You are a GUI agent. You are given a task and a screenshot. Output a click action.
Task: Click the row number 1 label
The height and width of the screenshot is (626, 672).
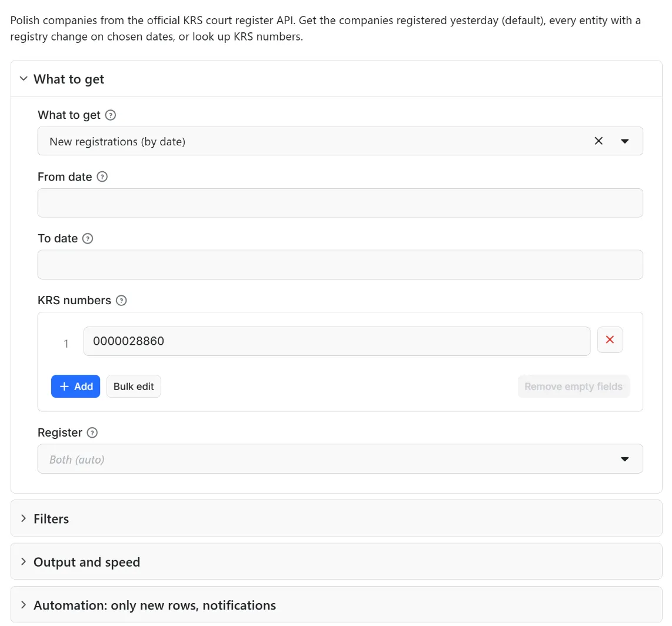coord(66,344)
